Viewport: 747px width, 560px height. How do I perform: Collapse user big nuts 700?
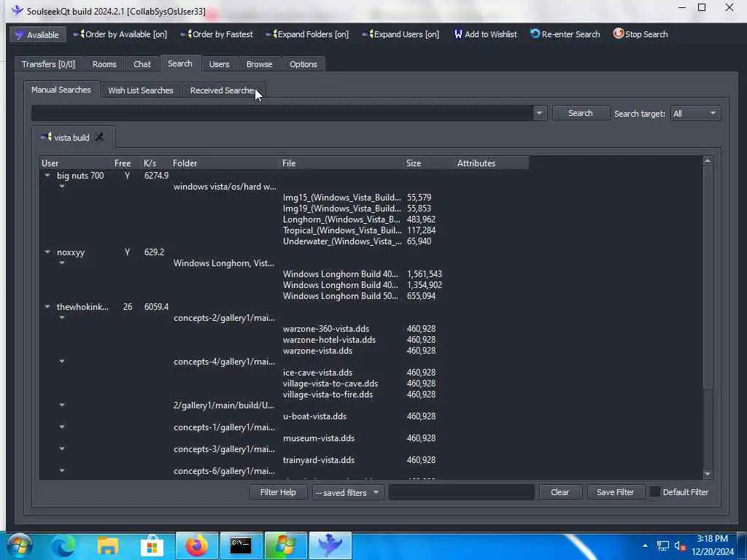click(x=47, y=176)
